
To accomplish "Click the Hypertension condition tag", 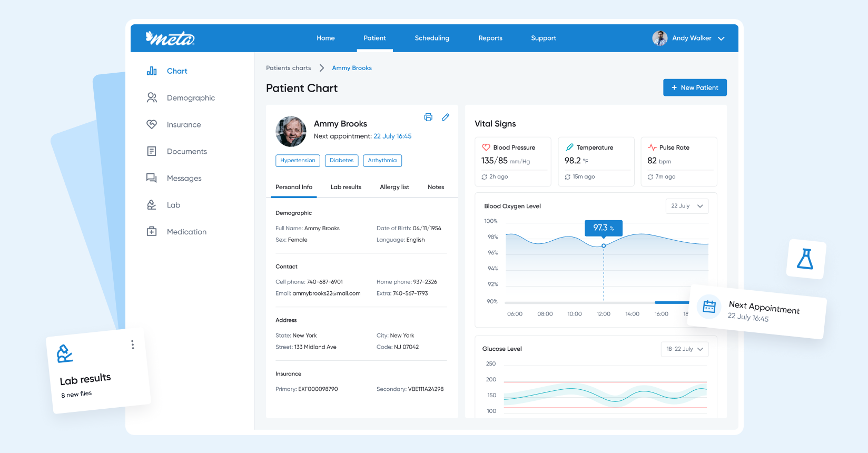I will (x=298, y=161).
